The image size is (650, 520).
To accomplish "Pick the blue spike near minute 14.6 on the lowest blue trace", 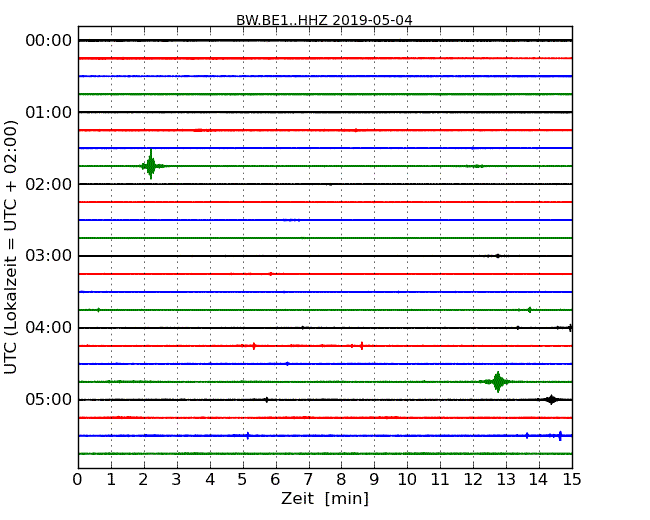I will [560, 435].
